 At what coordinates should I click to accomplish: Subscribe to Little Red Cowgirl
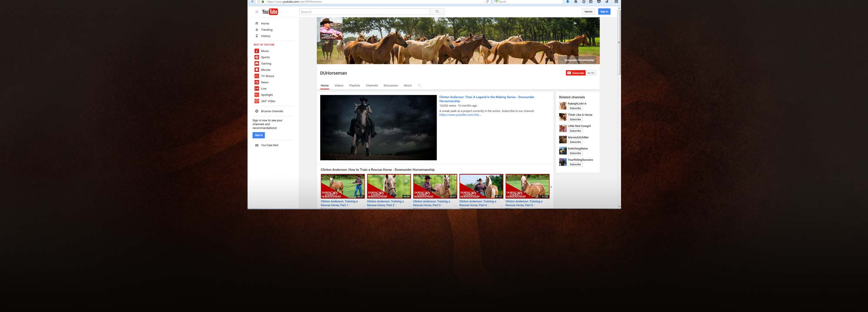coord(575,131)
